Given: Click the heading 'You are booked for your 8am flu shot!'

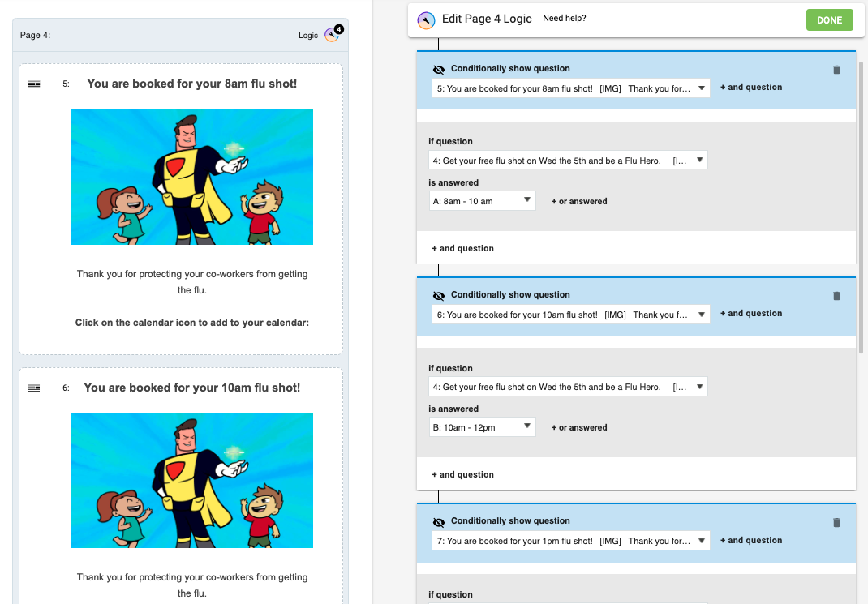Looking at the screenshot, I should tap(192, 84).
